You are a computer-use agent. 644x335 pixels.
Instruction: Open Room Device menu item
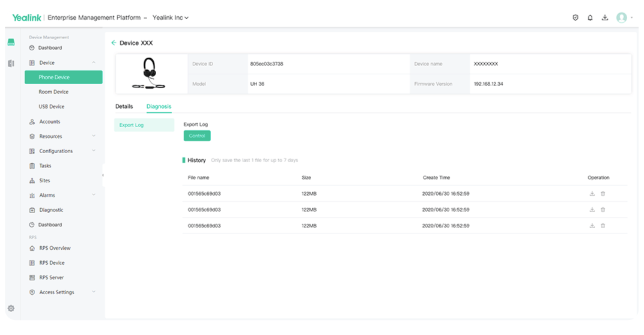[53, 92]
